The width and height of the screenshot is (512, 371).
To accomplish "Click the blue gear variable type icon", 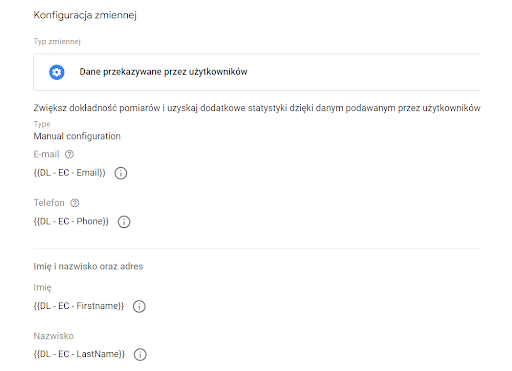I will (57, 72).
